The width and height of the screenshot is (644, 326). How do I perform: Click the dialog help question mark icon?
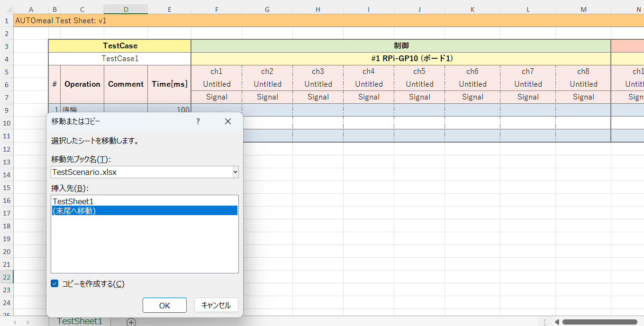tap(198, 121)
